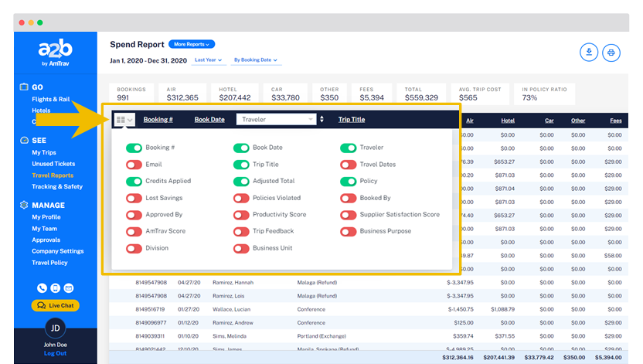Screen dimensions: 643x364
Task: Click the email envelope icon in sidebar
Action: point(69,288)
